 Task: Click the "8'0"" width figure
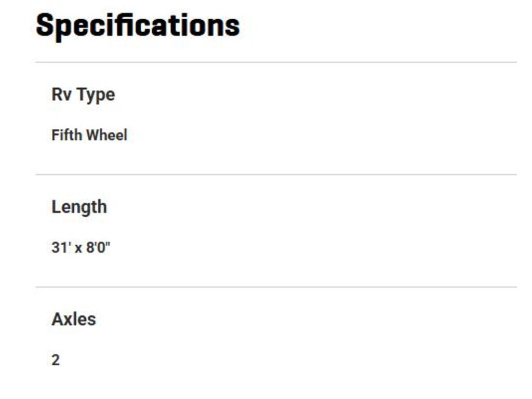98,247
